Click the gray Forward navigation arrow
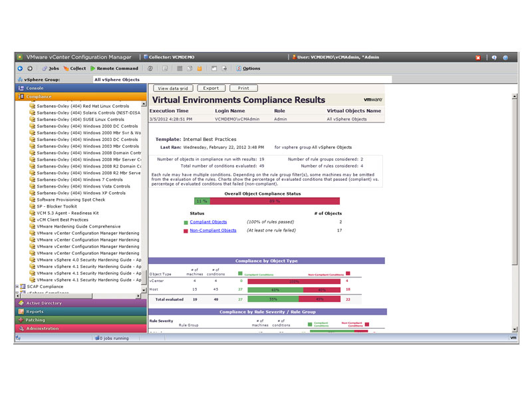 (x=30, y=68)
